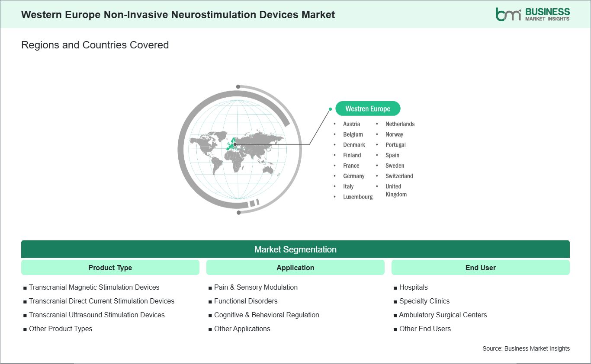Click the Source: Business Market Insights text
Screen dimensions: 591x364
point(526,348)
